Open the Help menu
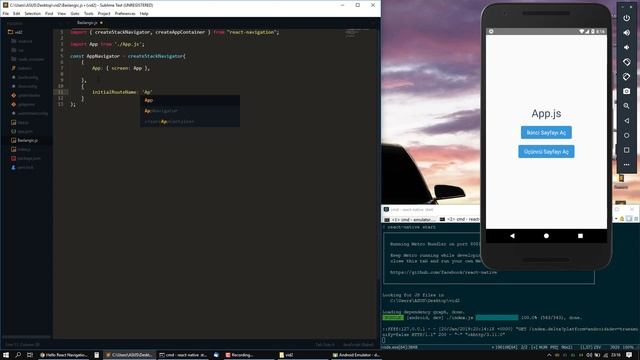The width and height of the screenshot is (640, 360). 144,13
